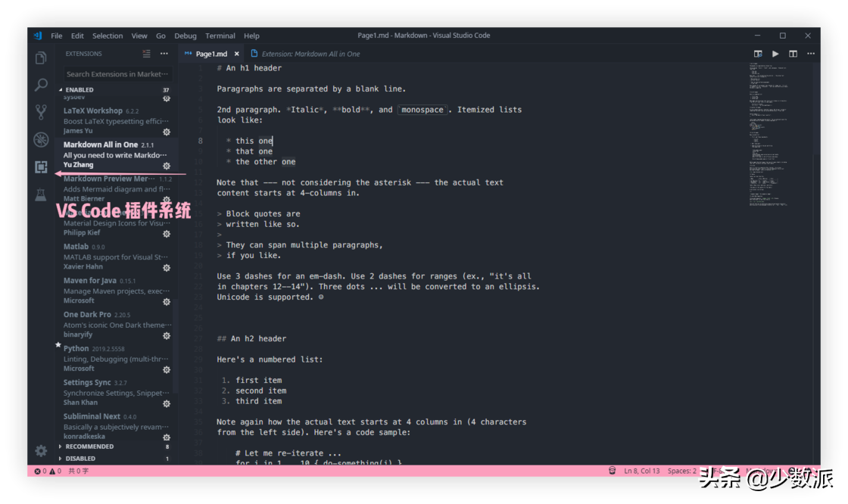Open the Markdown preview to the side

pos(758,54)
